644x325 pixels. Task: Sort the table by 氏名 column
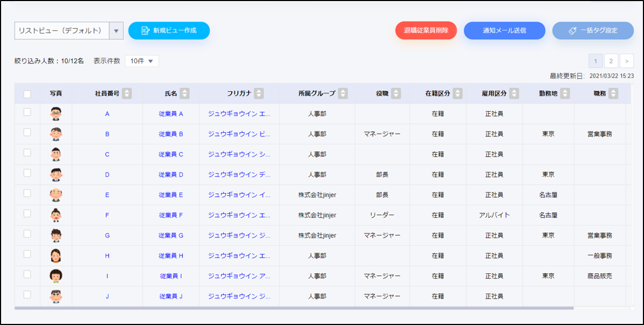pyautogui.click(x=184, y=94)
